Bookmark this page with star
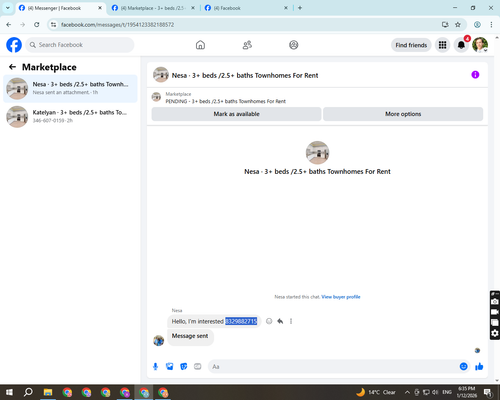The height and width of the screenshot is (400, 500). [x=458, y=25]
